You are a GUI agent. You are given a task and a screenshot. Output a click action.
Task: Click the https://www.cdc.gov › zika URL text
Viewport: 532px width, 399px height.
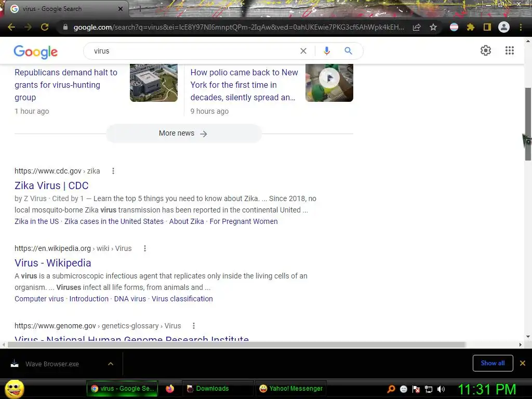pyautogui.click(x=57, y=171)
